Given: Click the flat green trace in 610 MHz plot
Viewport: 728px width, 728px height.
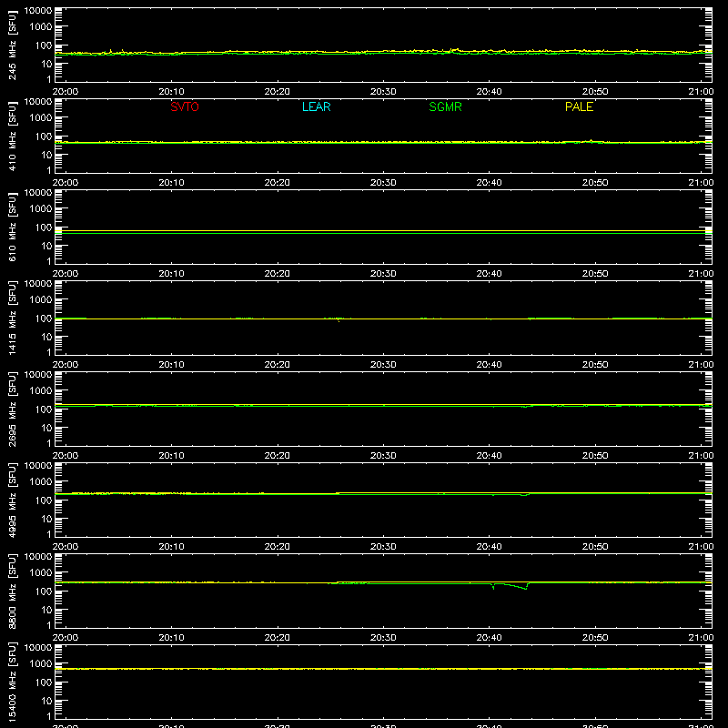Looking at the screenshot, I should pyautogui.click(x=383, y=233).
